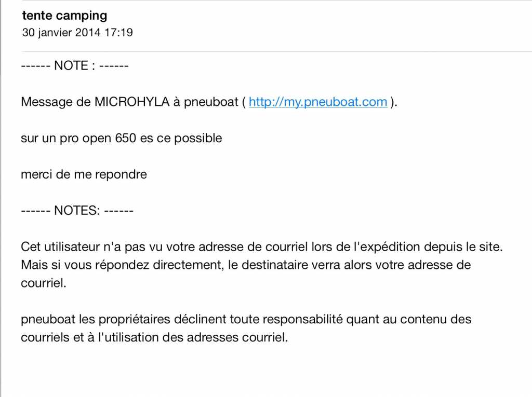Click the line starting 'pneuboat les propriétaires'

coord(246,319)
